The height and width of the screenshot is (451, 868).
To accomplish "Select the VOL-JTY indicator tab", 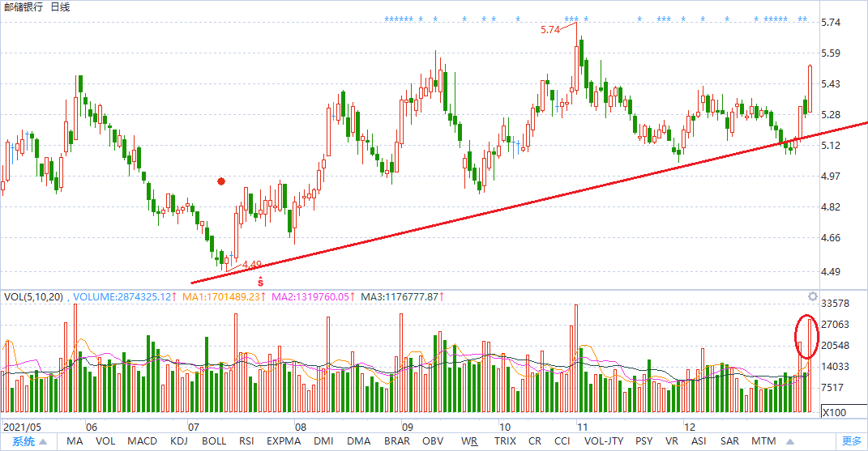I will pos(604,441).
